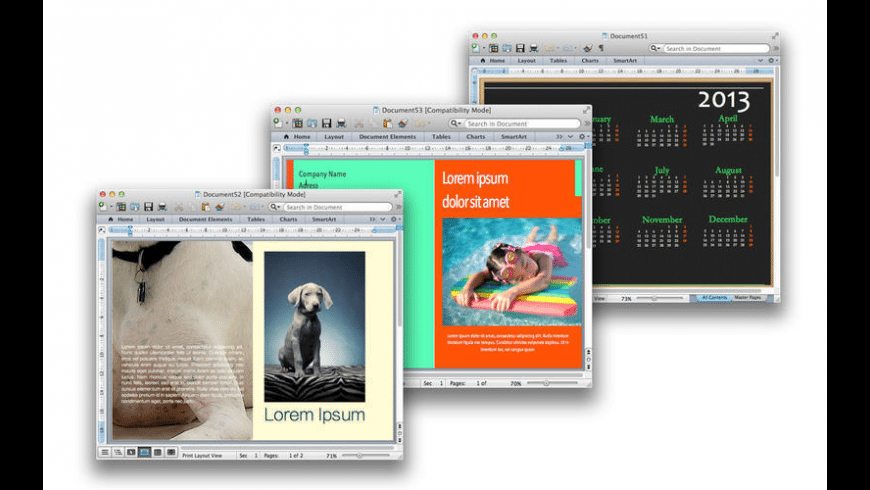870x490 pixels.
Task: Open the SmartArt tab in Document51
Action: [625, 60]
